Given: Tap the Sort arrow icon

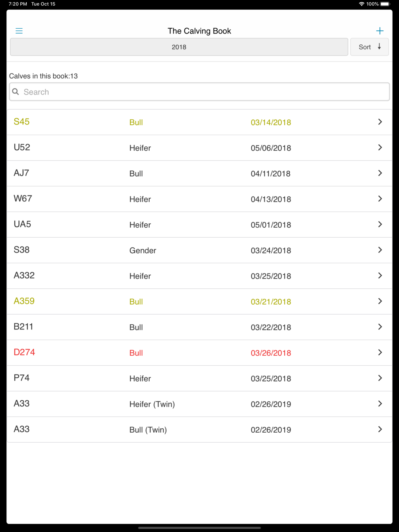Looking at the screenshot, I should coord(379,47).
